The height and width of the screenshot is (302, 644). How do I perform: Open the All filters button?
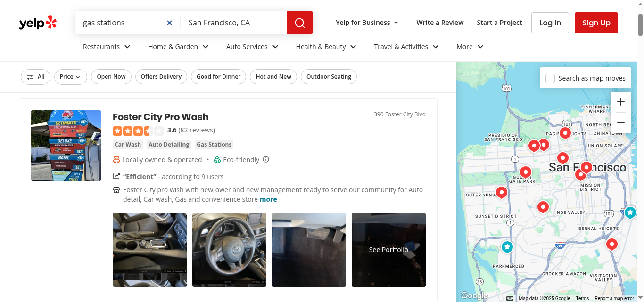pyautogui.click(x=35, y=77)
